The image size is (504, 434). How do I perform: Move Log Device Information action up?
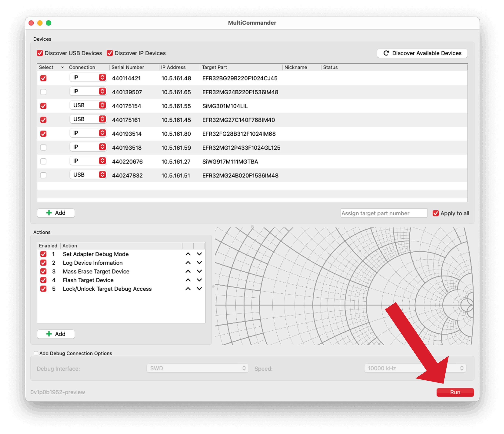(188, 263)
